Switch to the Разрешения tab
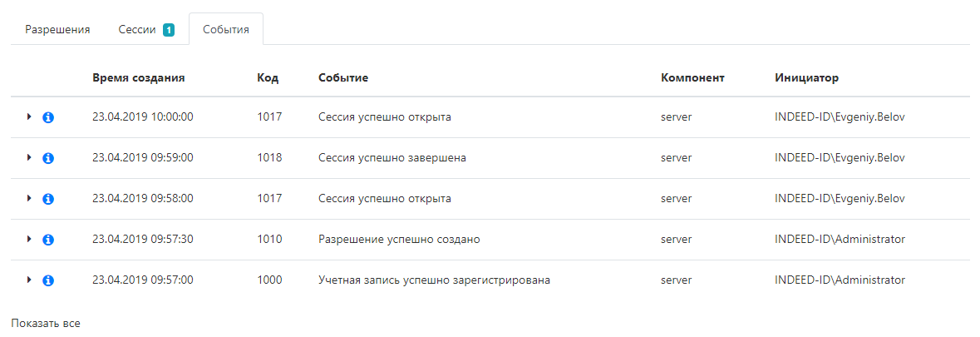This screenshot has height=337, width=980. pyautogui.click(x=57, y=29)
